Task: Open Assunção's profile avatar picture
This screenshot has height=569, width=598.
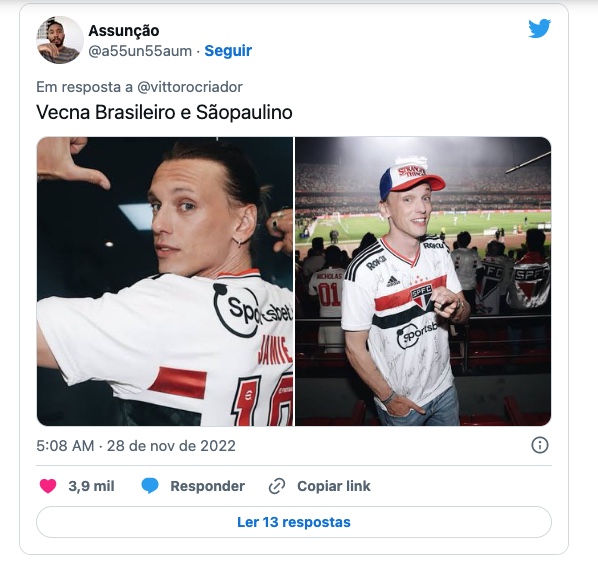Action: pos(60,40)
